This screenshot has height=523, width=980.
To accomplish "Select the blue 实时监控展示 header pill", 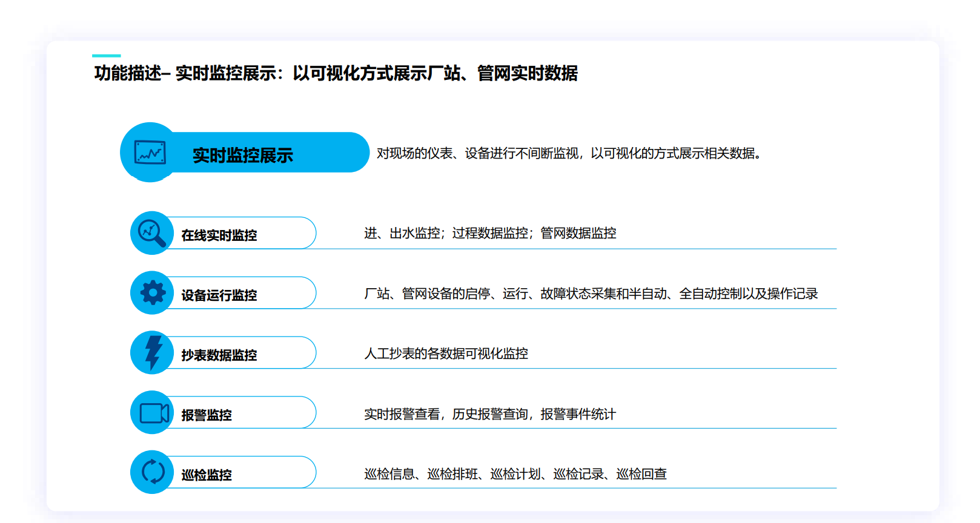I will [x=267, y=154].
